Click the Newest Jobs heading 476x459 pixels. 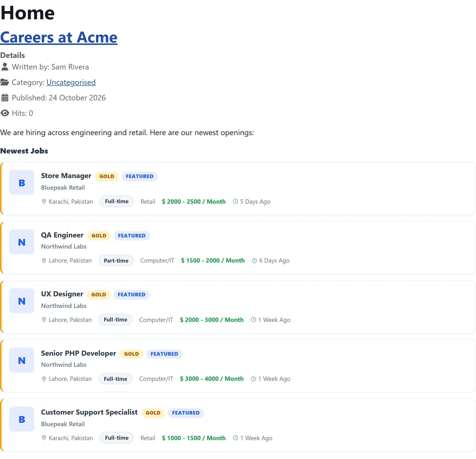[x=24, y=151]
